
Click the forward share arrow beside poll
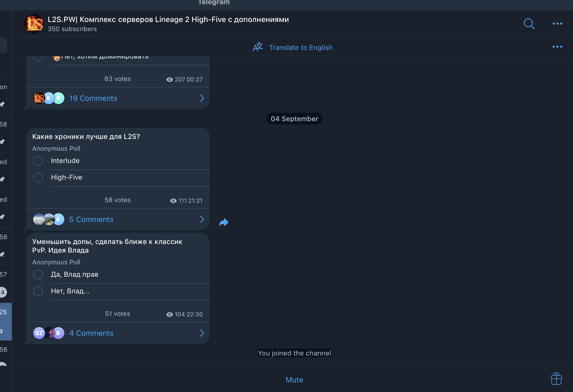pos(224,222)
